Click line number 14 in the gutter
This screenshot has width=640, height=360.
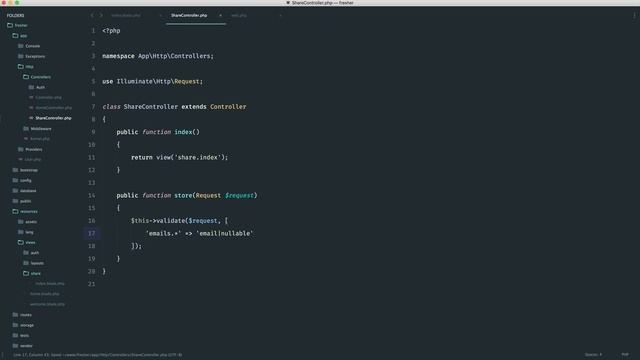(91, 196)
